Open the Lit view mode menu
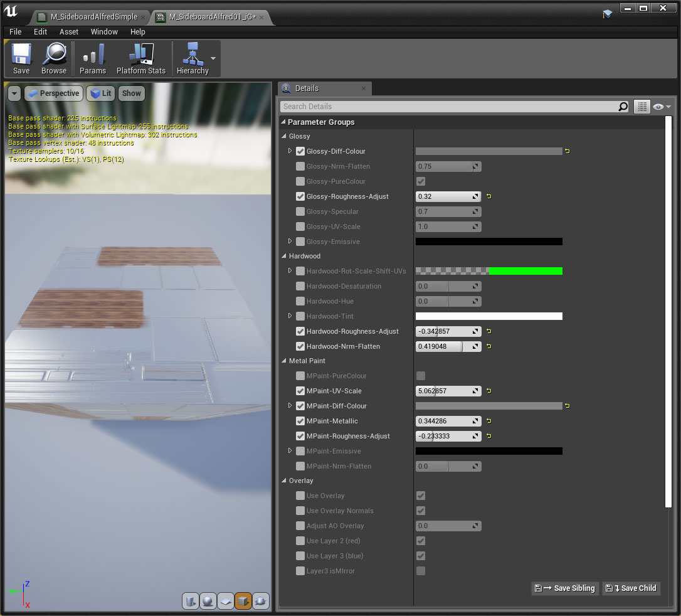The image size is (681, 616). 101,93
